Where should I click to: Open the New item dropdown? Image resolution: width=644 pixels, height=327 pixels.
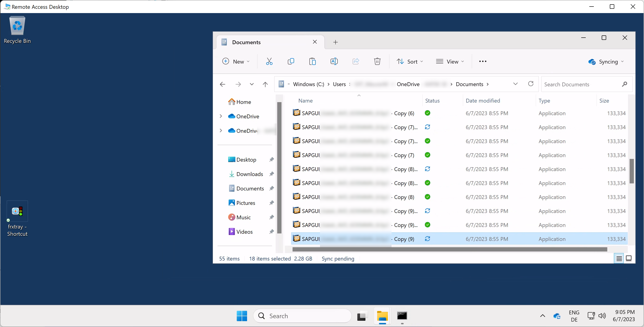(236, 61)
